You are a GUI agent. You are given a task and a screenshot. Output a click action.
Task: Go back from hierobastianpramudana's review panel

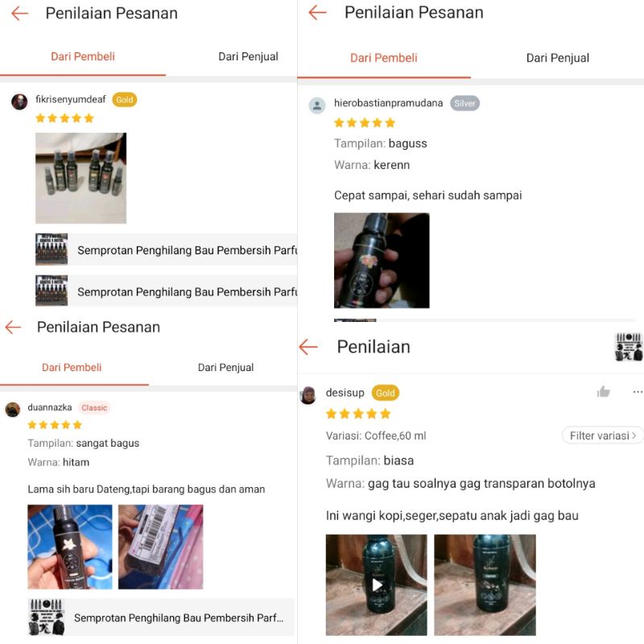(318, 13)
